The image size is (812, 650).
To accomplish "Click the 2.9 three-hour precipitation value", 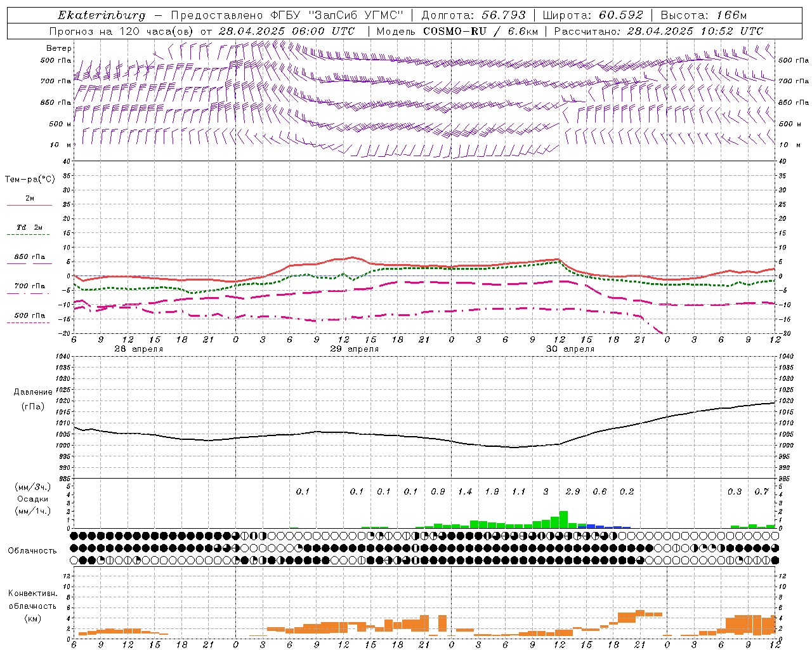I will coord(573,492).
